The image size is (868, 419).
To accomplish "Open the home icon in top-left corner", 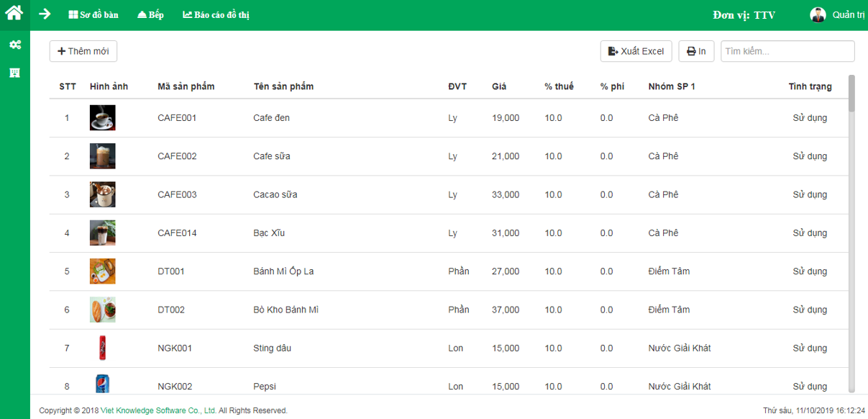I will click(x=14, y=12).
